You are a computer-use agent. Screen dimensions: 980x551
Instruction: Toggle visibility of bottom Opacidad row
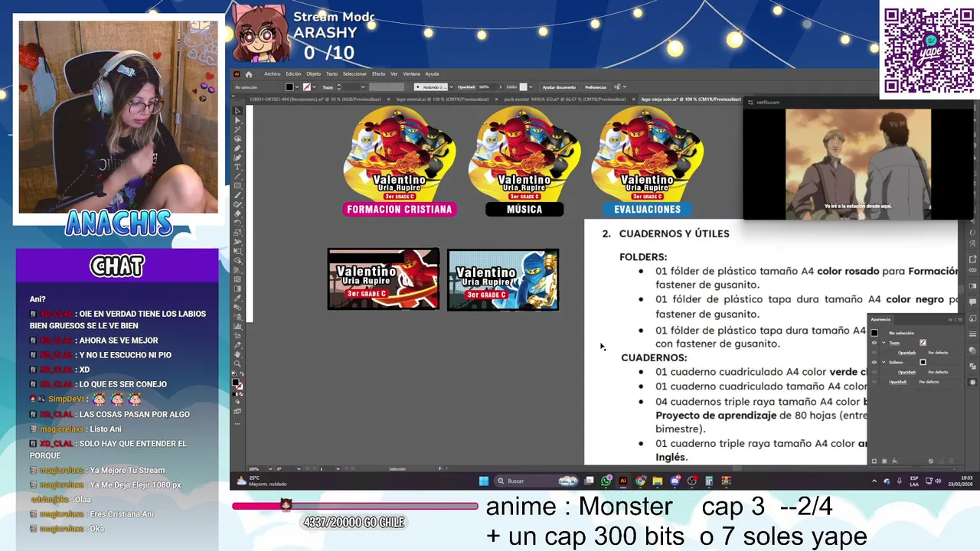[874, 382]
